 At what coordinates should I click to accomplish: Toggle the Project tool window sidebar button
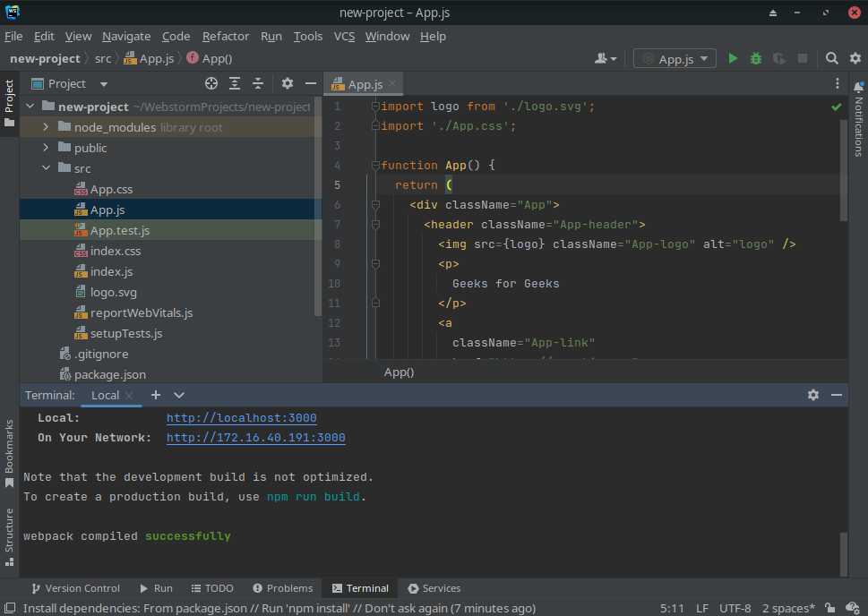pos(9,103)
